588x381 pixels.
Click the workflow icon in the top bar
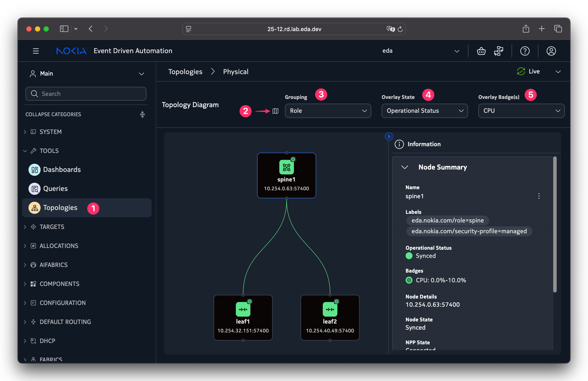(498, 51)
